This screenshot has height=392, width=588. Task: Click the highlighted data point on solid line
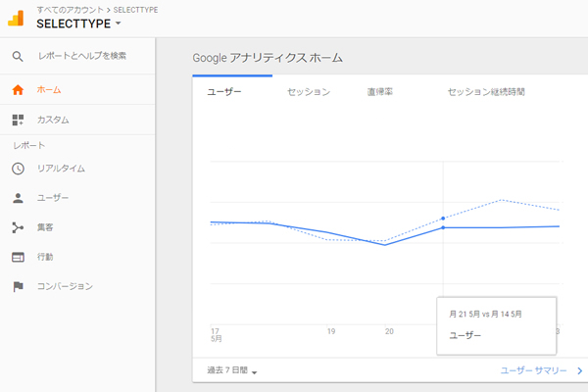tap(444, 227)
